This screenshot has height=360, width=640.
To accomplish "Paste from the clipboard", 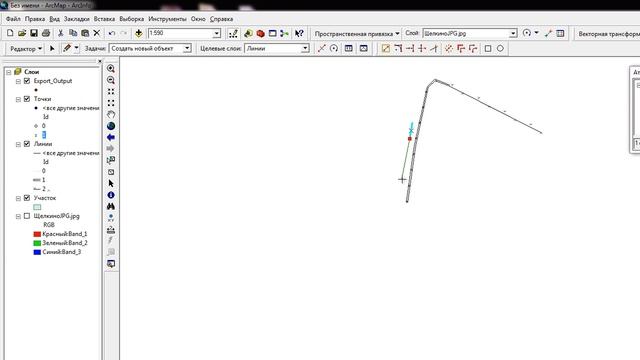I will tap(85, 33).
